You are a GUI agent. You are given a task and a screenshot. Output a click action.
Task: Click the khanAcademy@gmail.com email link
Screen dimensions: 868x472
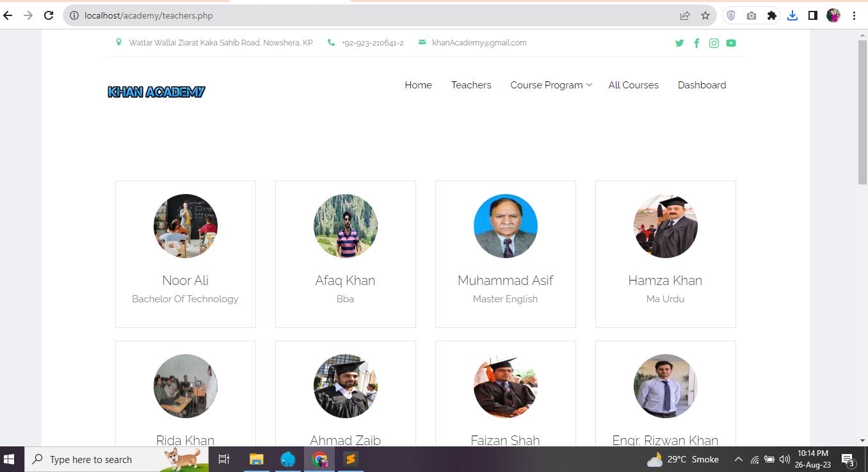tap(479, 43)
